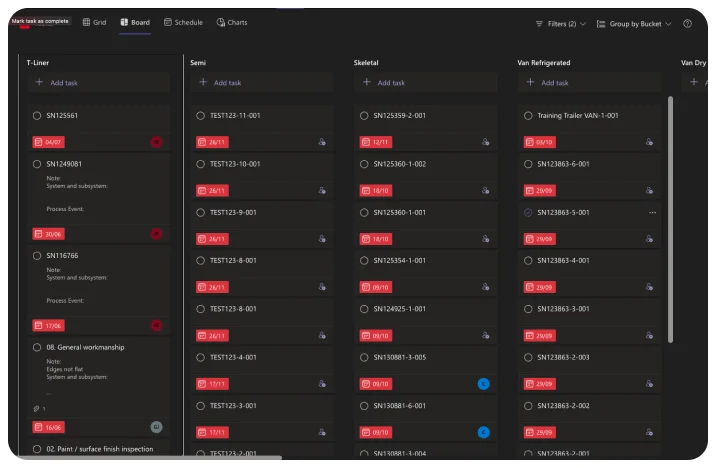Viewport: 716px width, 468px height.
Task: Mark TEST123-10-001 as complete
Action: 201,164
